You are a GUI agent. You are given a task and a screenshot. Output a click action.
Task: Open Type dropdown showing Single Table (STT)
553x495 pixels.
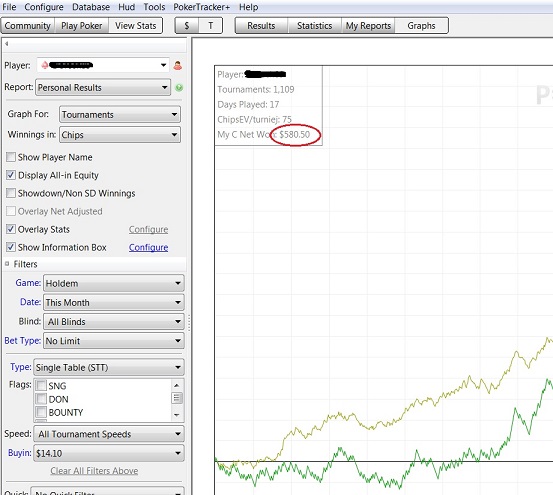click(x=109, y=367)
